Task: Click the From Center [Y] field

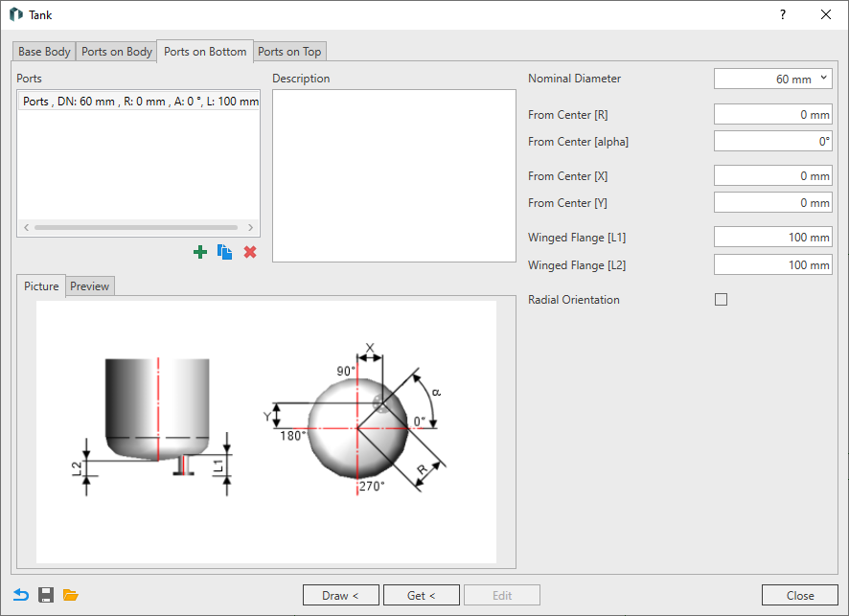Action: [x=772, y=202]
